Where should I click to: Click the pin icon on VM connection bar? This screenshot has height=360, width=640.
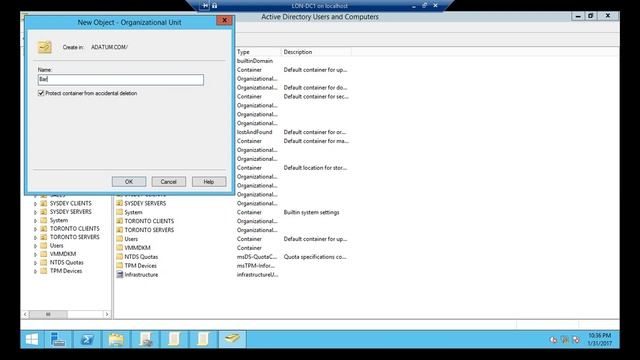204,5
